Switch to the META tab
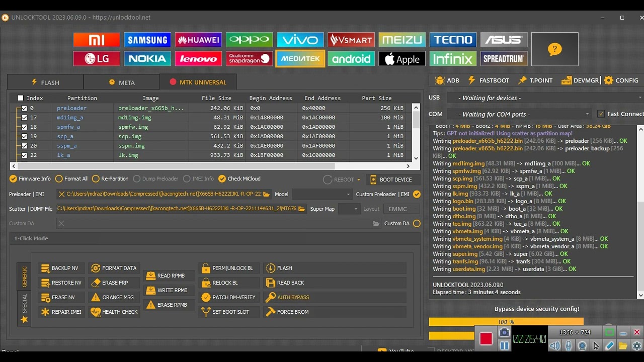Screen dimensions: 644x362 (x=122, y=82)
